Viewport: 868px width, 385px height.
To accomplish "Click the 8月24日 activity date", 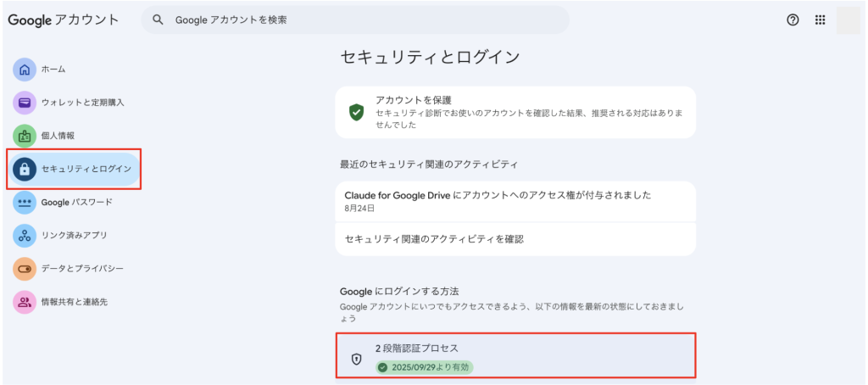I will click(359, 209).
